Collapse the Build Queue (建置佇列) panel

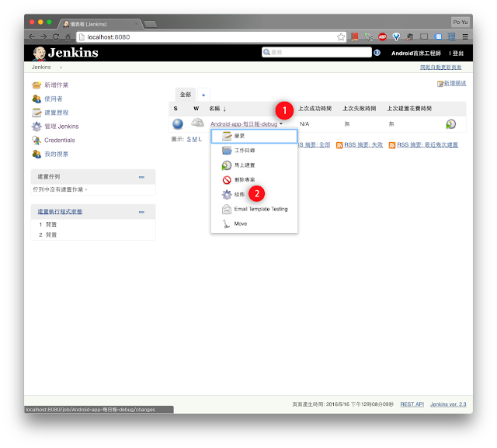pyautogui.click(x=141, y=177)
